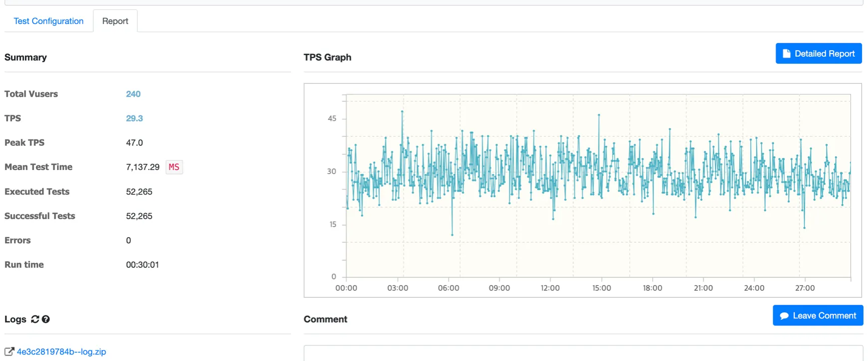Click the Mean Test Time value 7,137.29
This screenshot has width=868, height=361.
(142, 167)
